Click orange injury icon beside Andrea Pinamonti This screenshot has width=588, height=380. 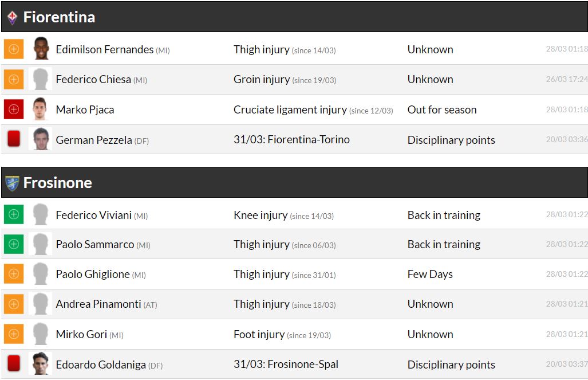(x=14, y=304)
